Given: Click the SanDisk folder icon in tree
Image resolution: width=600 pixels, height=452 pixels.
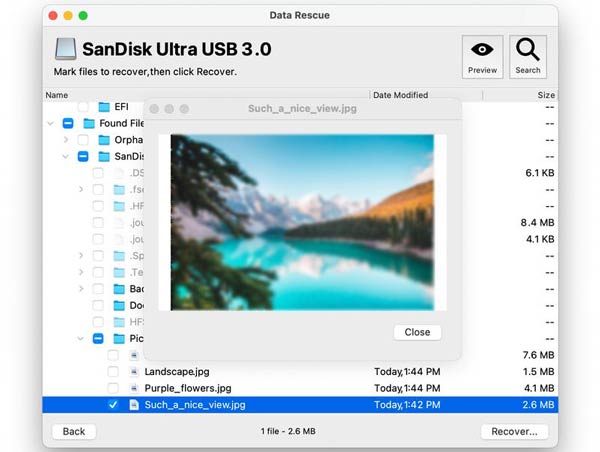Looking at the screenshot, I should point(104,157).
